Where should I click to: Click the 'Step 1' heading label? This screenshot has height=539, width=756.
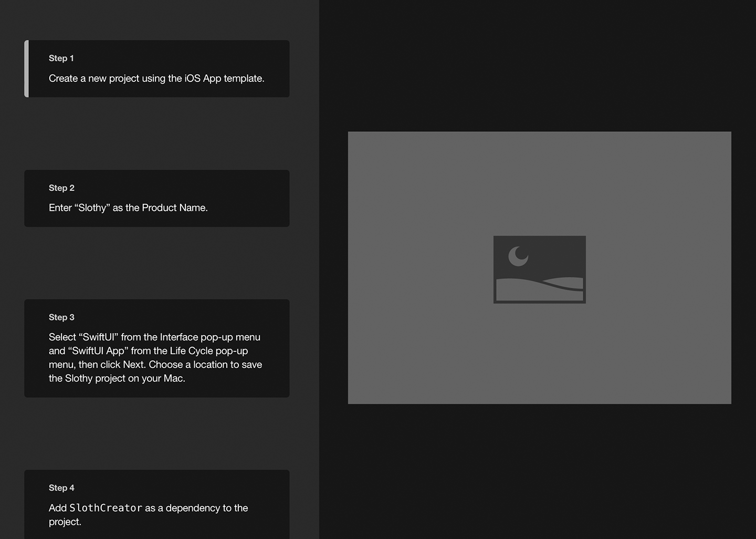coord(61,58)
